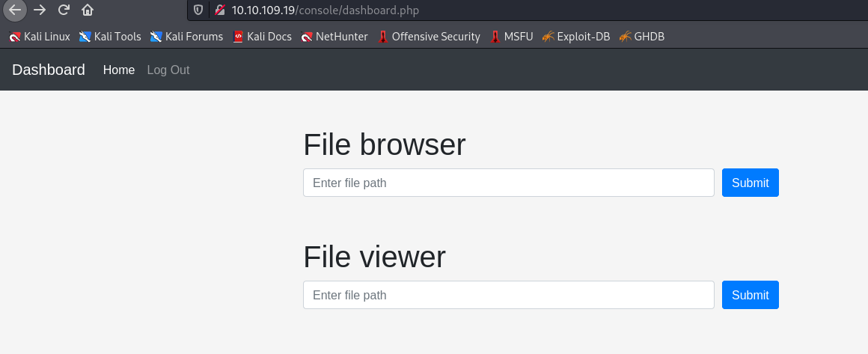Select the Home navbar item

tap(119, 70)
